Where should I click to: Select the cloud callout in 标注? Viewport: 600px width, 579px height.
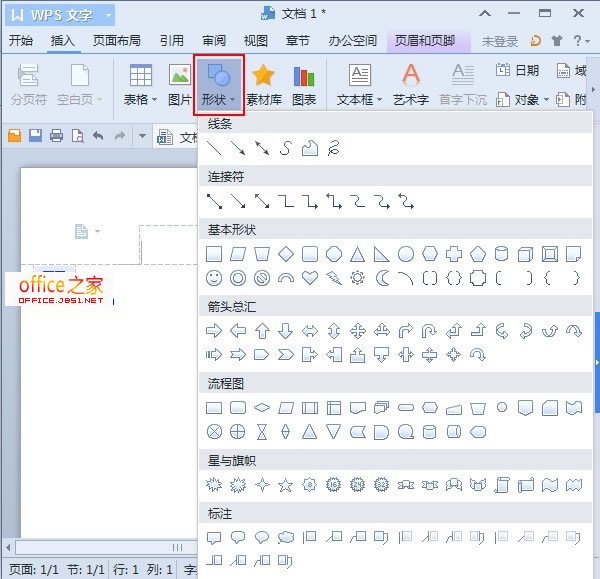pyautogui.click(x=286, y=538)
